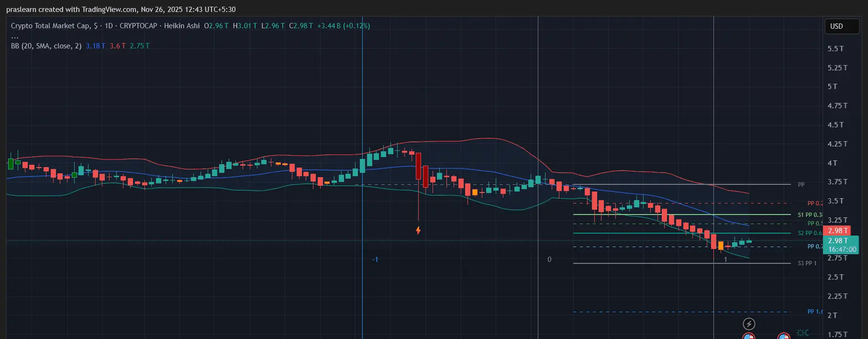Click the 1D interval in legend

(109, 26)
